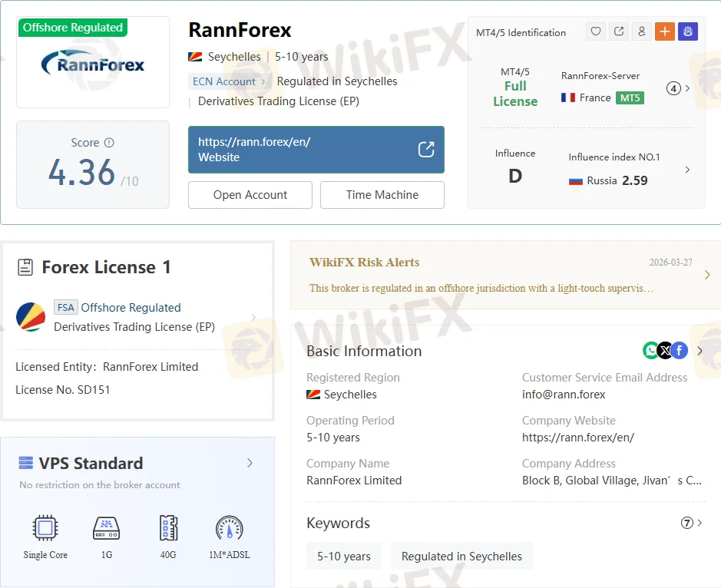Expand the Influence index details
Viewport: 721px width, 588px height.
click(686, 170)
